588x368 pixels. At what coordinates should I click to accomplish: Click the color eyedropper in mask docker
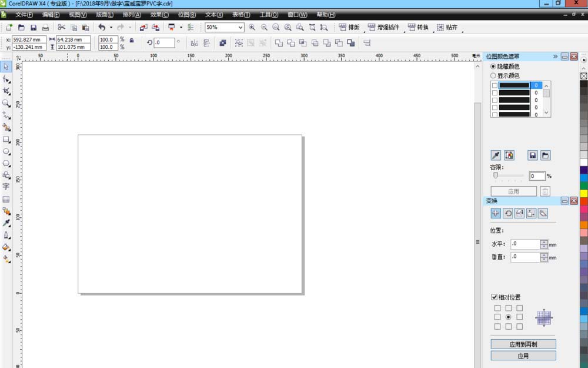[496, 155]
